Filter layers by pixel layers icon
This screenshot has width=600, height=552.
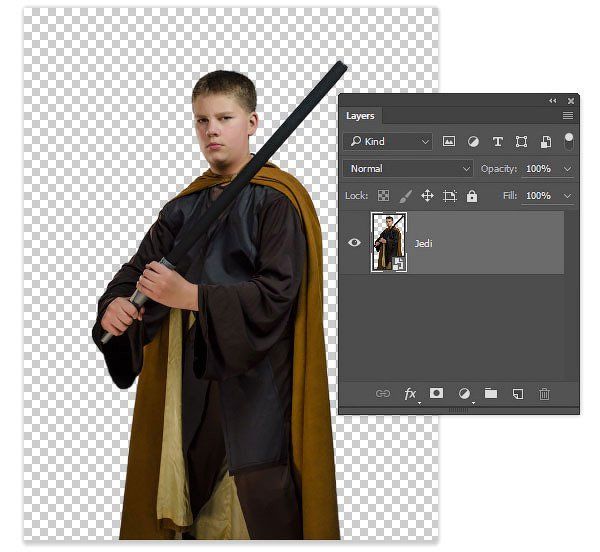pyautogui.click(x=448, y=142)
